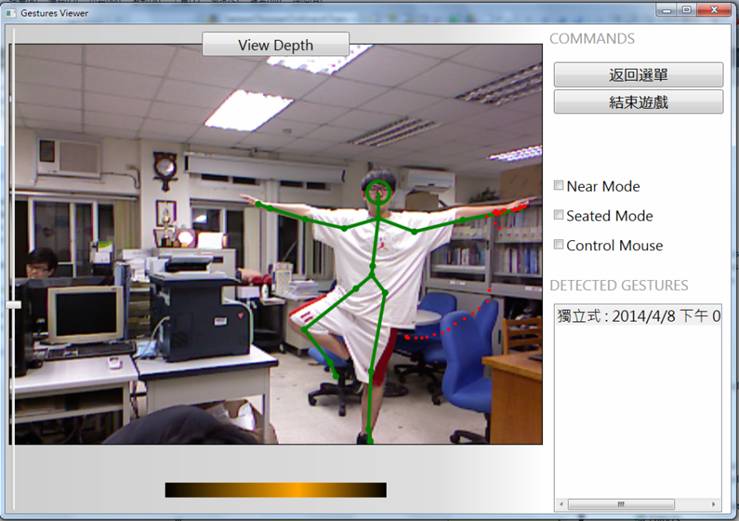
Task: Maximize the Gestures Viewer window
Action: coord(687,10)
